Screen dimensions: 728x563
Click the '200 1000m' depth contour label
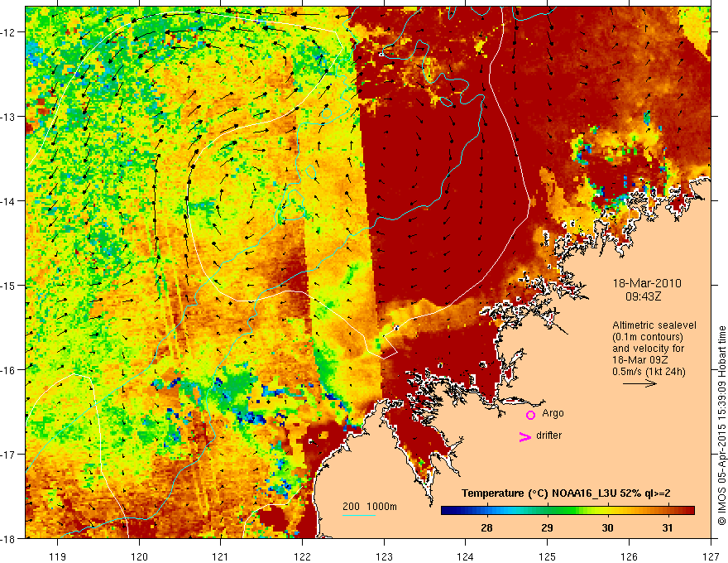pos(370,507)
